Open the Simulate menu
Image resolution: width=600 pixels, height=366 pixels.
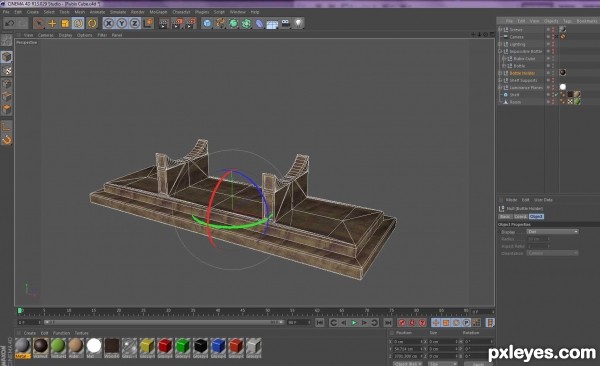[x=118, y=12]
